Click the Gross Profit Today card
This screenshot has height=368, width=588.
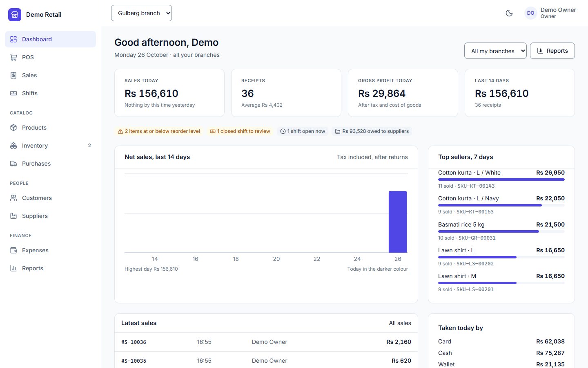click(403, 93)
